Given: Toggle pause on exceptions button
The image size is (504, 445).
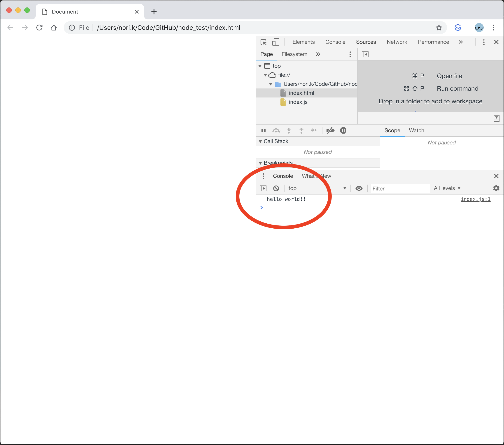Looking at the screenshot, I should tap(343, 131).
